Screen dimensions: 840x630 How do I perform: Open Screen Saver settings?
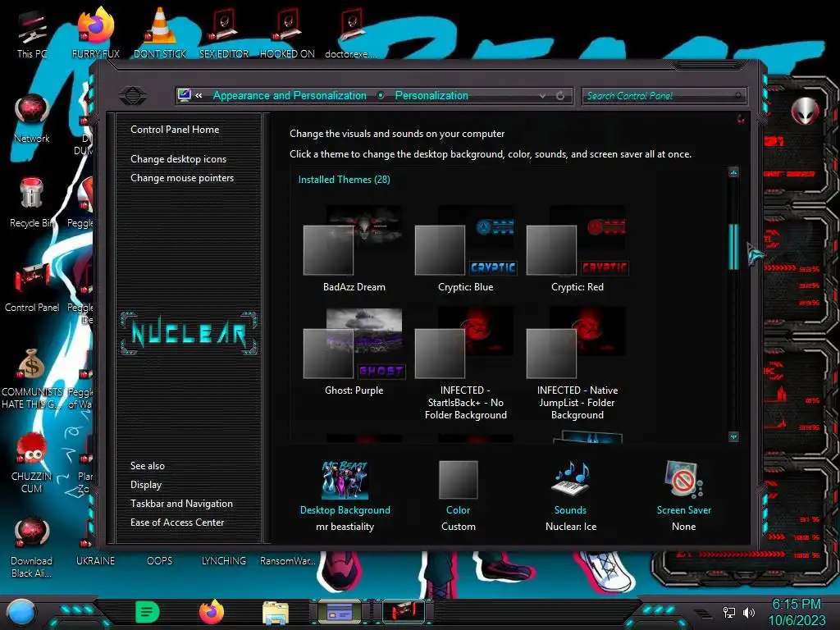point(683,496)
